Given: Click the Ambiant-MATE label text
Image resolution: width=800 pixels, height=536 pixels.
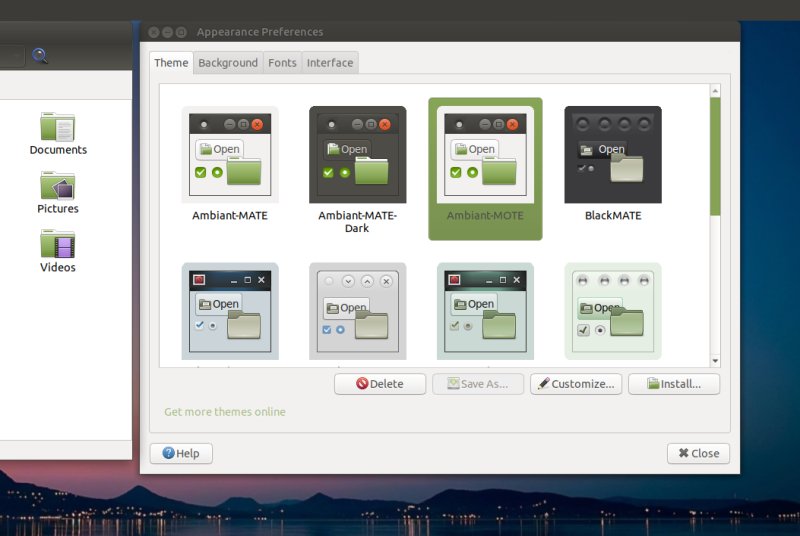Looking at the screenshot, I should (230, 215).
